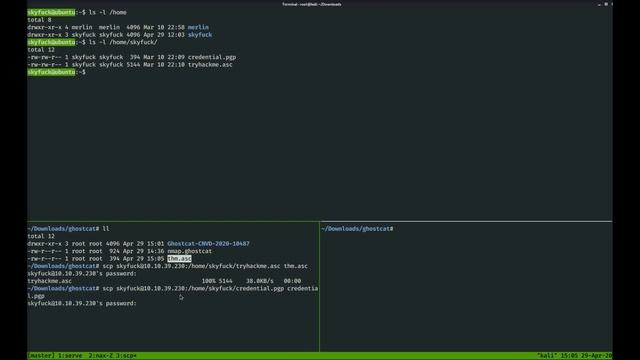Click the 'total 8' line in top pane
Image resolution: width=640 pixels, height=360 pixels.
pos(39,20)
